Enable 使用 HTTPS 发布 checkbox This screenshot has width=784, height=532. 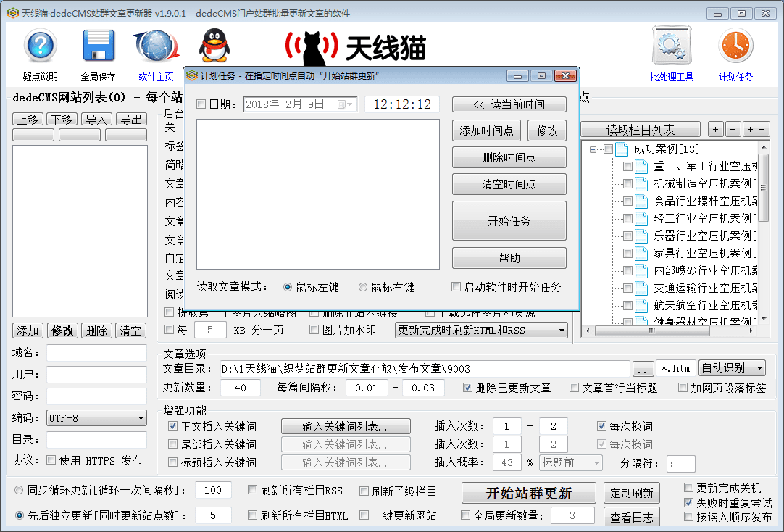pos(51,460)
